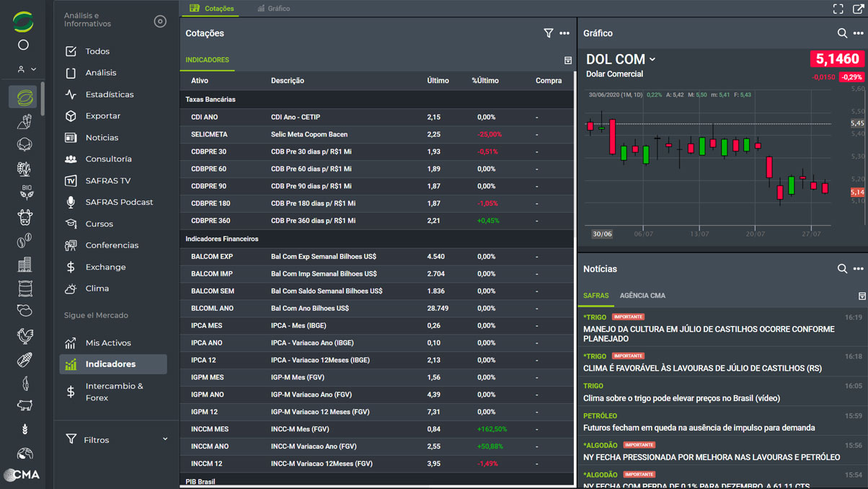Sort by the Ativo column header
The width and height of the screenshot is (868, 489).
pos(200,81)
